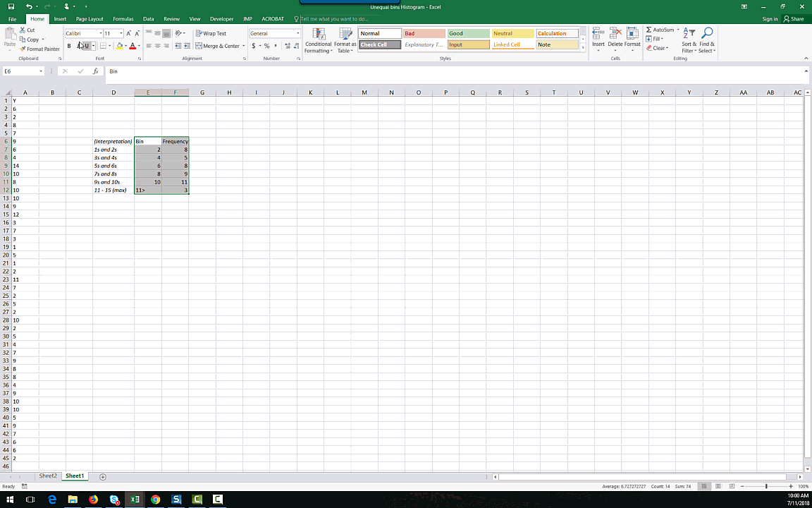Open the General number format dropdown
Screen dimensions: 812x508
(x=297, y=33)
